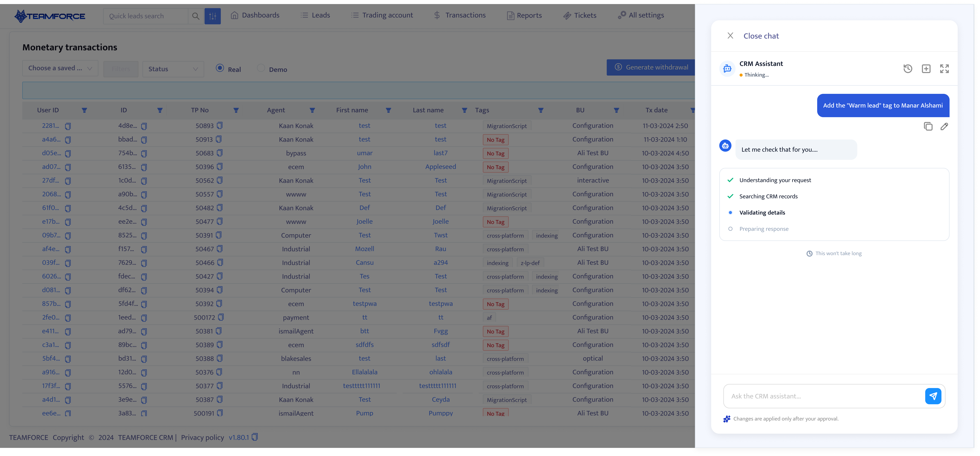Image resolution: width=980 pixels, height=456 pixels.
Task: Open All settings
Action: click(641, 15)
